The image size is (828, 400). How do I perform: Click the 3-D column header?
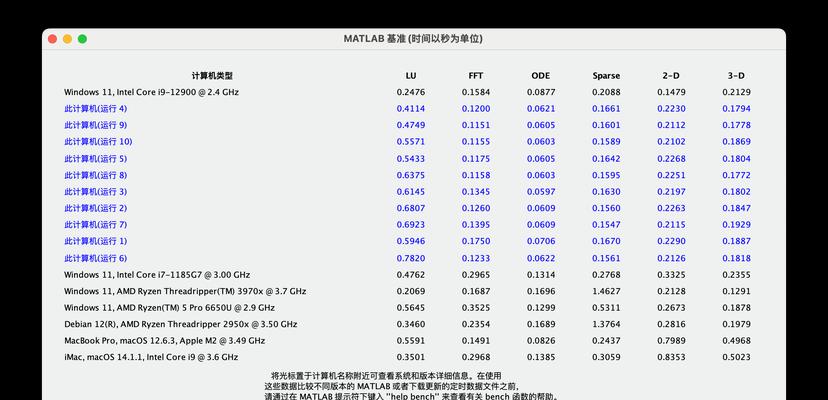pyautogui.click(x=736, y=76)
